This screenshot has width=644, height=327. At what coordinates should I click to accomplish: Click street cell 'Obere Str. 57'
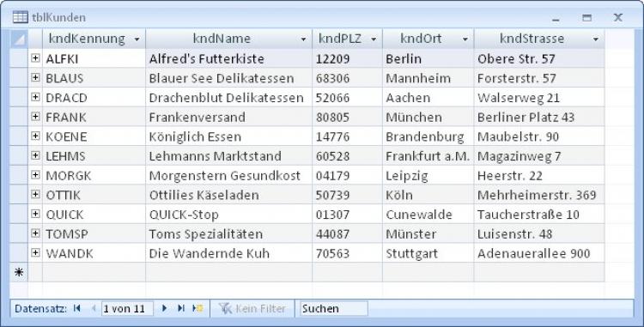tap(539, 58)
